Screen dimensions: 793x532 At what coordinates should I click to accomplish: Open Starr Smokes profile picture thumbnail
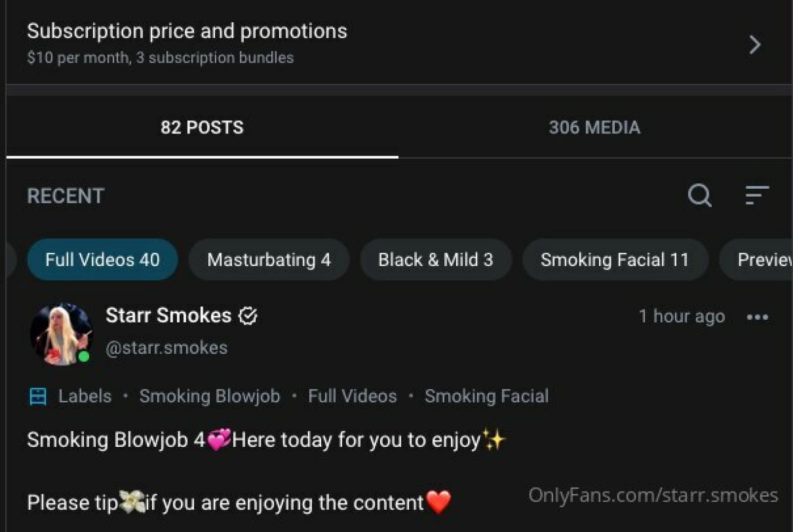click(61, 333)
